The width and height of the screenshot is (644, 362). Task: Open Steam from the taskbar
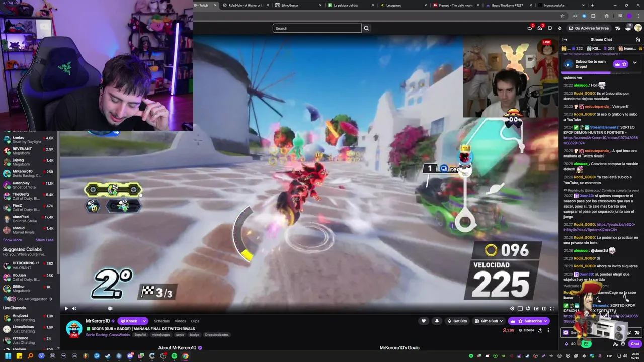[x=108, y=356]
